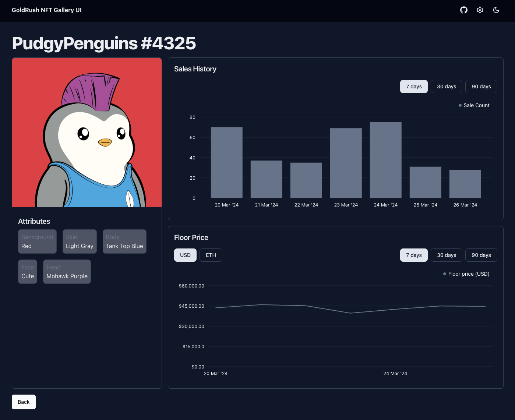The image size is (515, 420).
Task: Toggle dark mode with moon icon
Action: point(496,10)
